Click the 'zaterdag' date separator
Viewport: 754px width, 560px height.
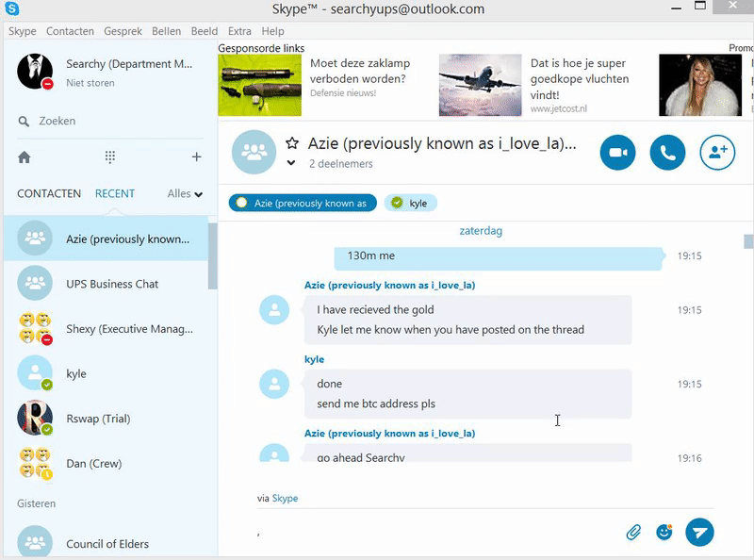(x=481, y=231)
